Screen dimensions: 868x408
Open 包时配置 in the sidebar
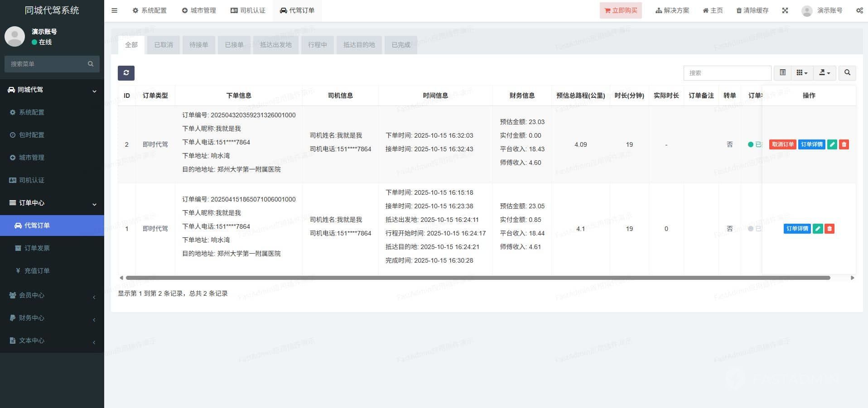coord(52,135)
